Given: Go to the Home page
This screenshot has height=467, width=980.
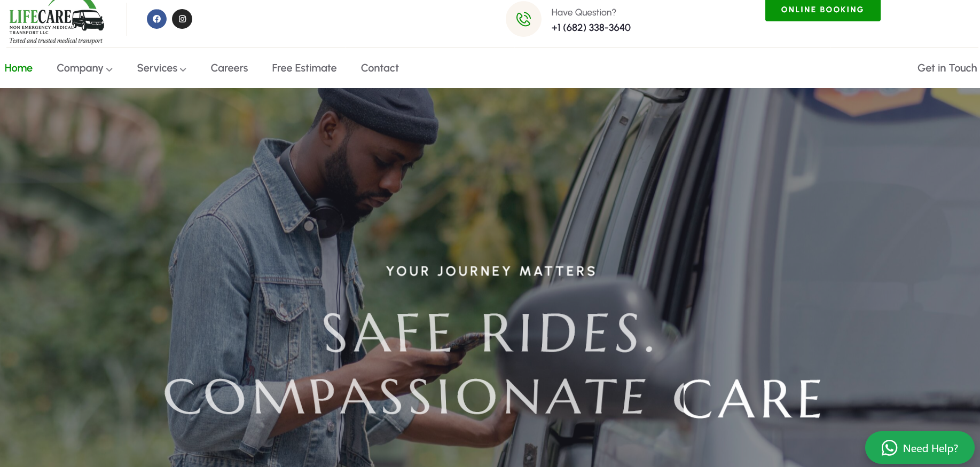Looking at the screenshot, I should (x=19, y=68).
